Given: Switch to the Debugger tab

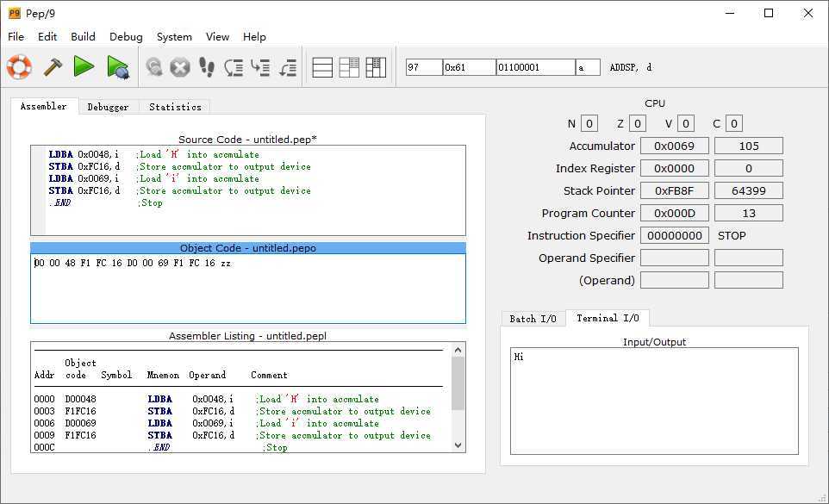Looking at the screenshot, I should pyautogui.click(x=108, y=107).
